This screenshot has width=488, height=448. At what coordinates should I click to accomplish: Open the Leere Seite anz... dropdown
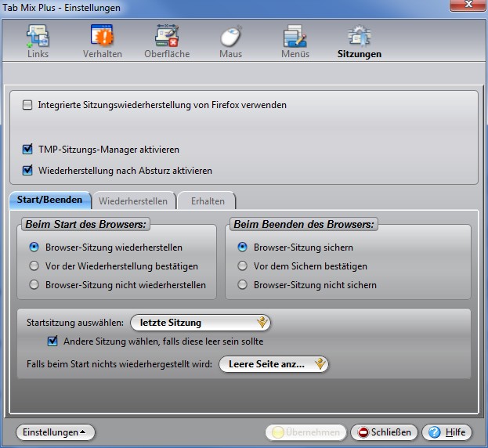(x=274, y=364)
